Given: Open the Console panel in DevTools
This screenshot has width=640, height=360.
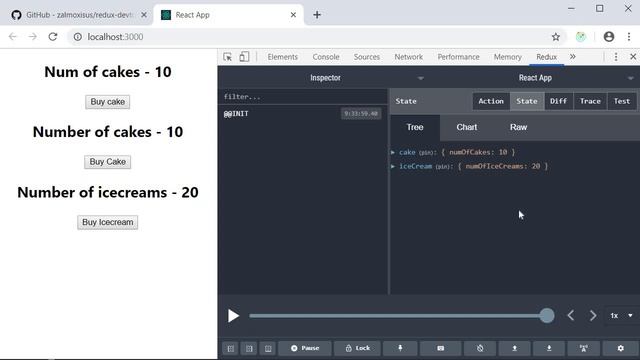Looking at the screenshot, I should (x=326, y=57).
